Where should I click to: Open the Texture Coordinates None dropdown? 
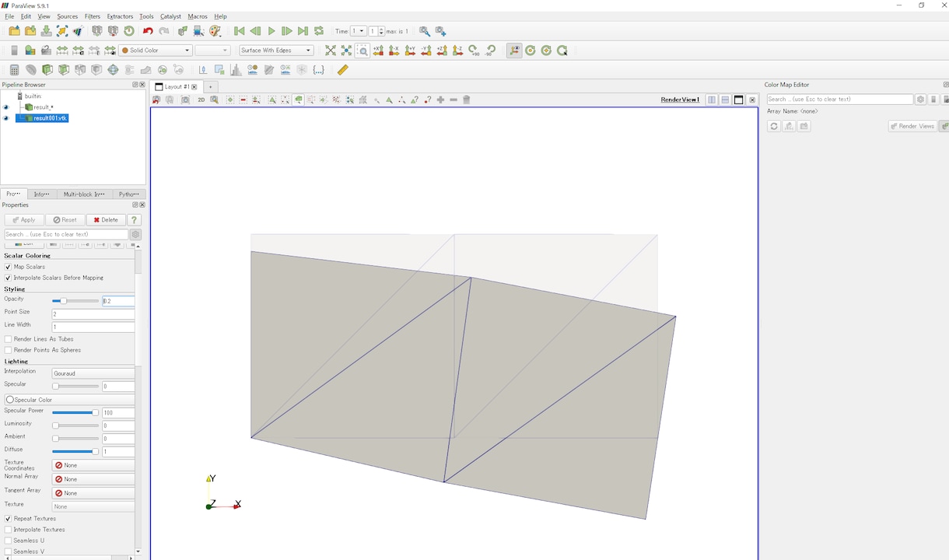(x=93, y=465)
